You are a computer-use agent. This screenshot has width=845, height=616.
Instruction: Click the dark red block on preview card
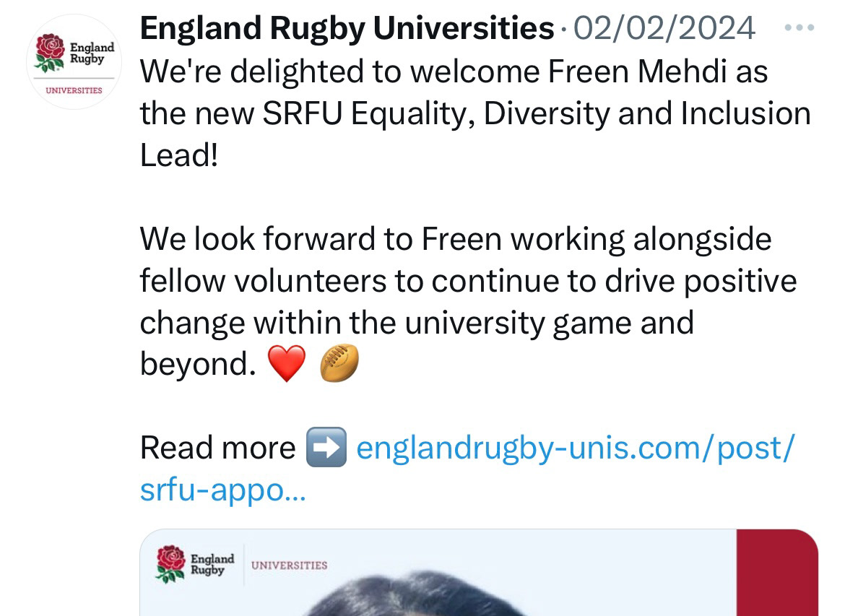point(776,574)
